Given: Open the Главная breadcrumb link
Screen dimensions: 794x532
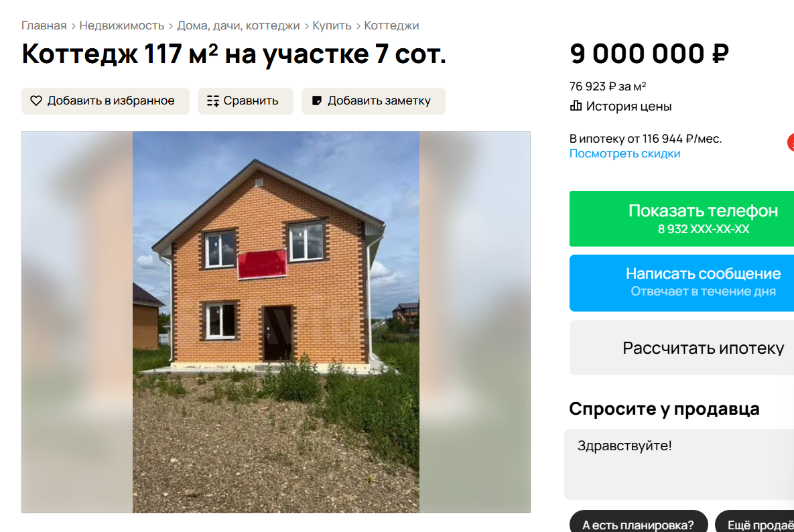Looking at the screenshot, I should 44,25.
